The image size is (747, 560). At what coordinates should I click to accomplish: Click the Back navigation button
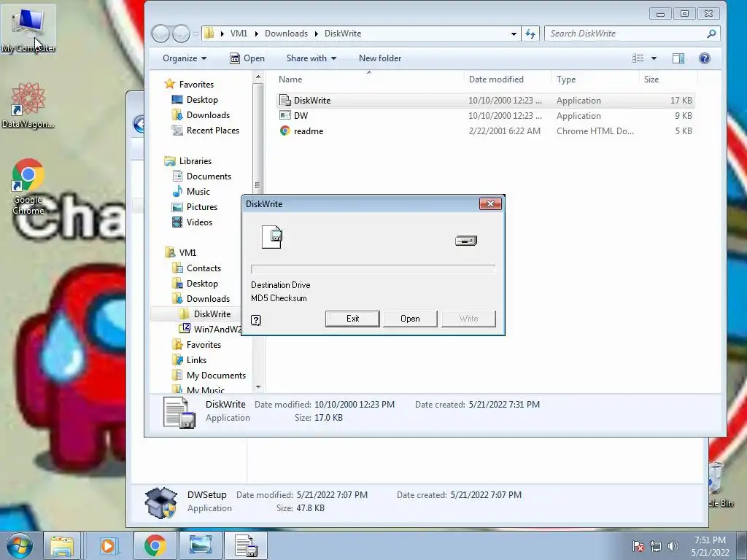tap(160, 34)
